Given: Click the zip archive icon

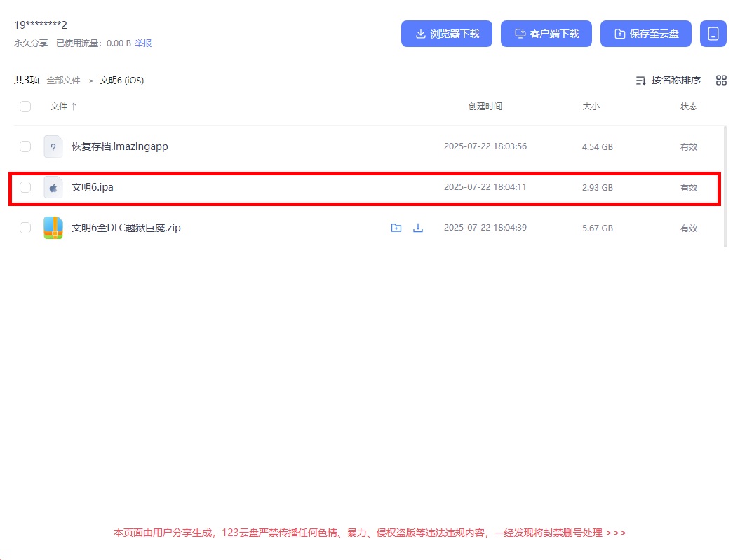Looking at the screenshot, I should pyautogui.click(x=53, y=228).
